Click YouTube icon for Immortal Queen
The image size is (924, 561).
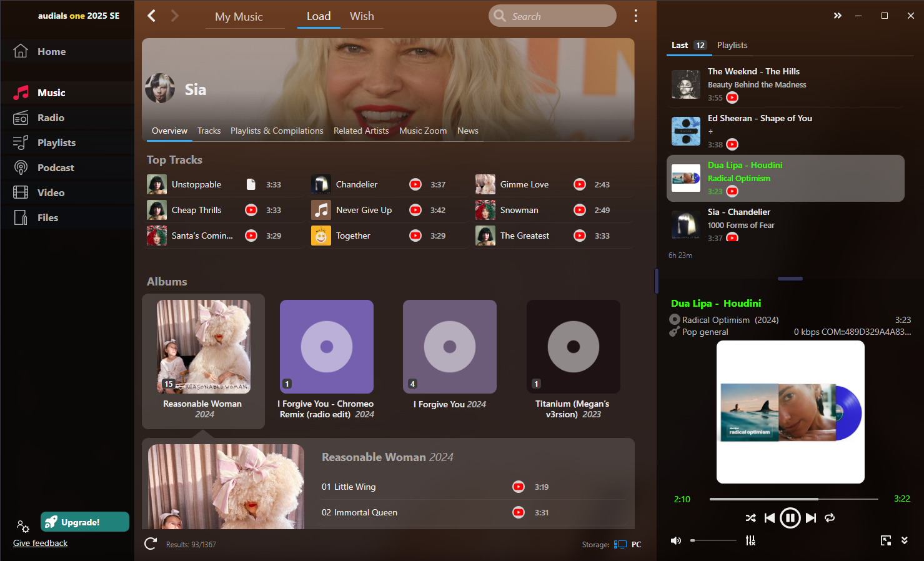[x=519, y=512]
